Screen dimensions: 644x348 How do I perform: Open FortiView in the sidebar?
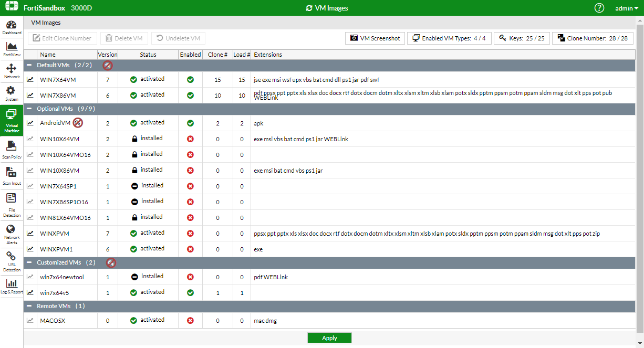point(12,49)
